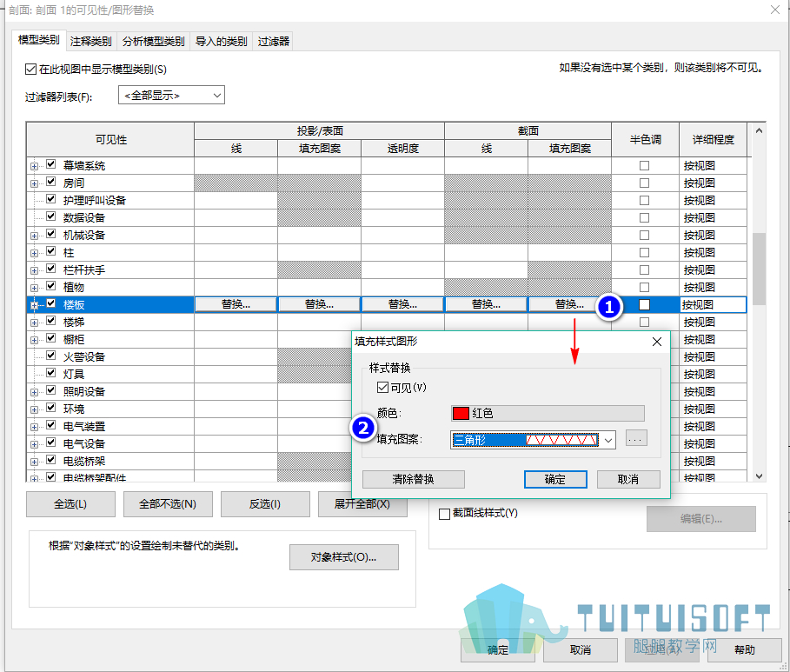Click 替换... under 透明度 for 楼板
This screenshot has width=790, height=672.
pos(402,304)
